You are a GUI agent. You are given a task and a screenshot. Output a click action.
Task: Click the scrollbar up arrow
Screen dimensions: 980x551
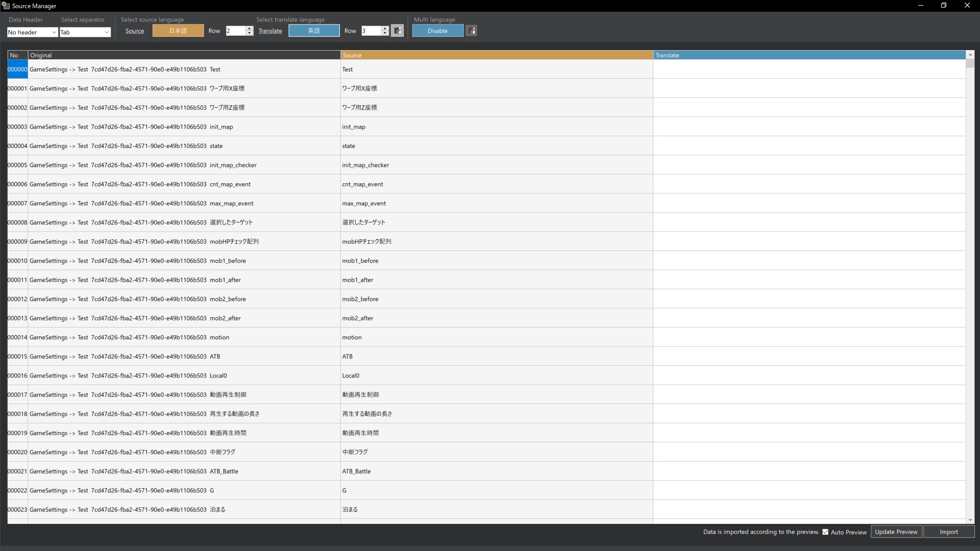click(970, 55)
